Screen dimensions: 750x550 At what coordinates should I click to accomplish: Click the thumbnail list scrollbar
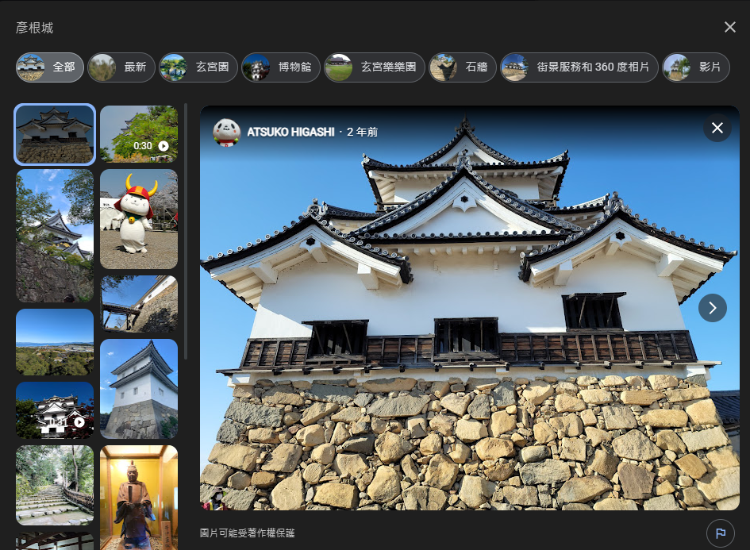click(186, 232)
